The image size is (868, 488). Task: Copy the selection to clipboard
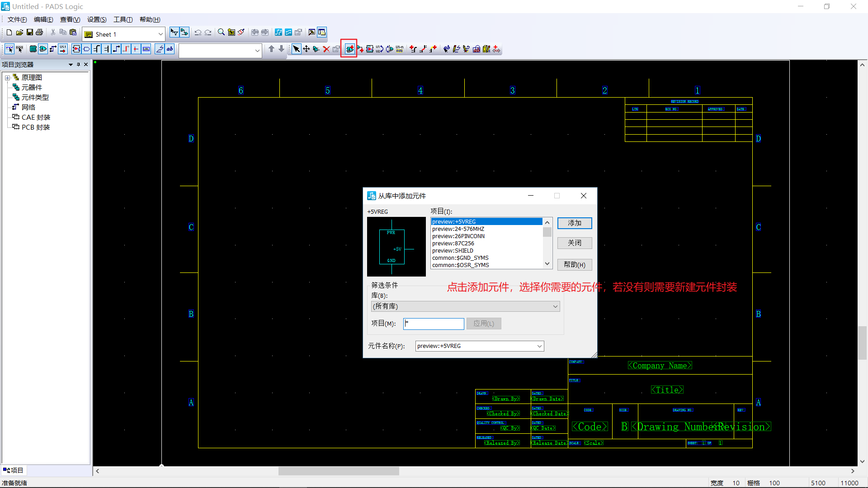[x=63, y=32]
